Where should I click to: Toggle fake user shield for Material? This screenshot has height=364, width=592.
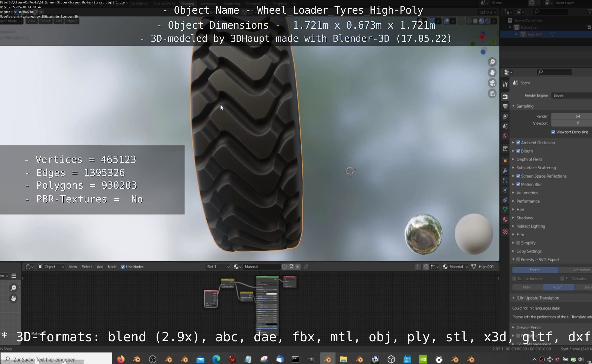pyautogui.click(x=284, y=267)
